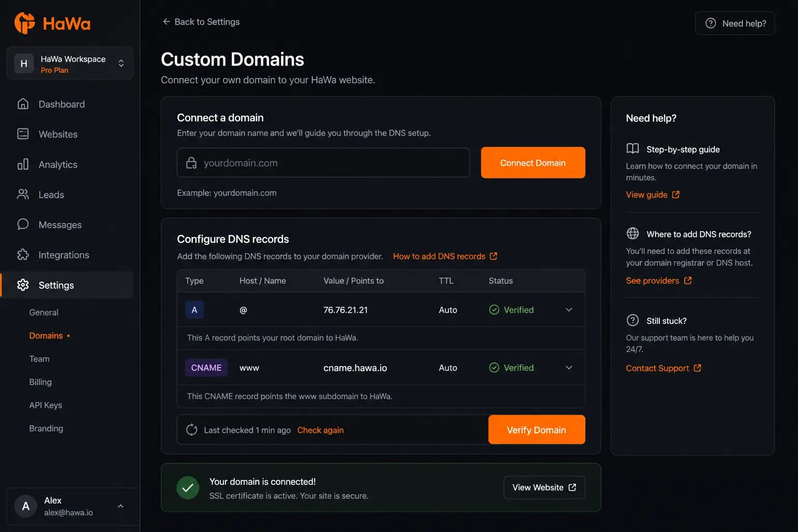Open API Keys settings
This screenshot has height=532, width=798.
(46, 405)
